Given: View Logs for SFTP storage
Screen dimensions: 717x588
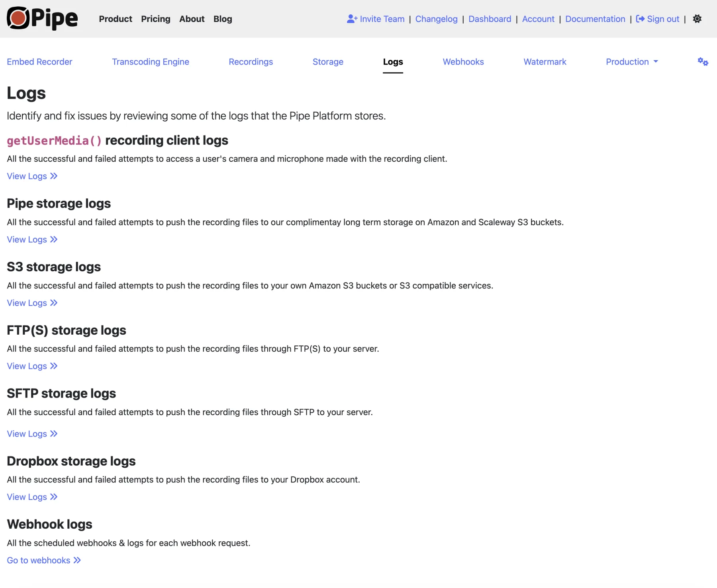Looking at the screenshot, I should (32, 434).
